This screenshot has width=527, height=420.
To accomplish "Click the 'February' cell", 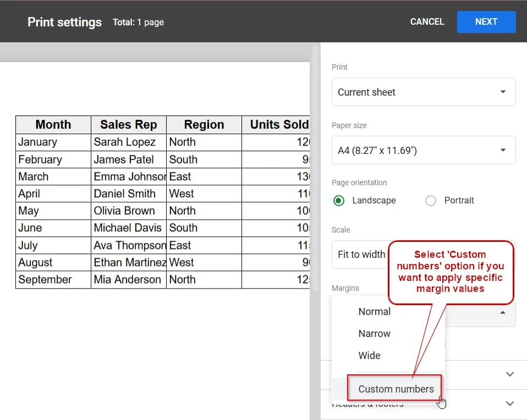I will click(53, 159).
